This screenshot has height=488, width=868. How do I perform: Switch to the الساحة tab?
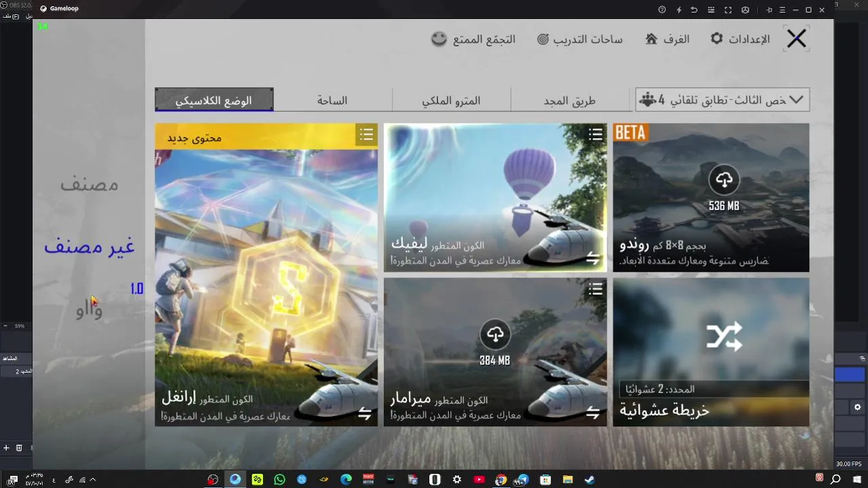(332, 100)
